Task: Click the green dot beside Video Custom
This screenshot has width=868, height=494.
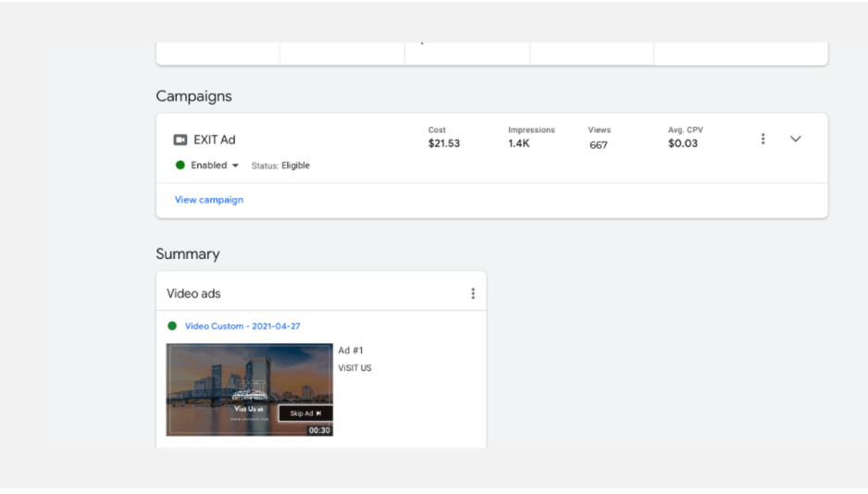Action: (x=172, y=327)
